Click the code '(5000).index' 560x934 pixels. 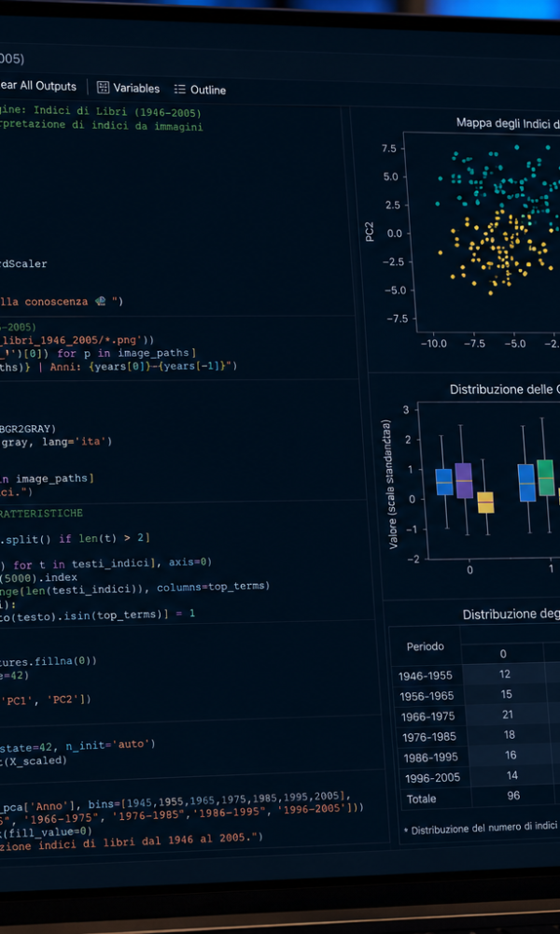38,576
